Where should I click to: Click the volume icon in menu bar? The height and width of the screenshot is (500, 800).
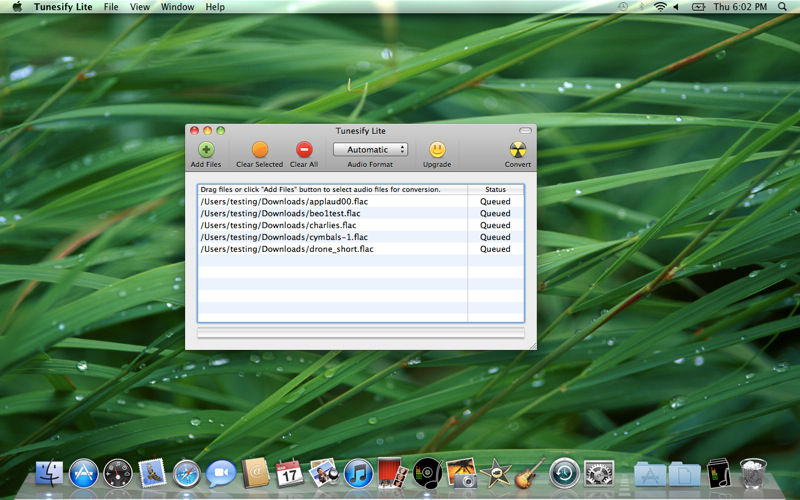tap(677, 7)
